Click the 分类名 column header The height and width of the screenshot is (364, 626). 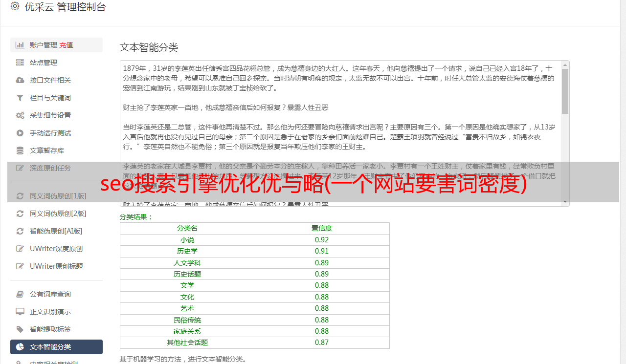187,228
